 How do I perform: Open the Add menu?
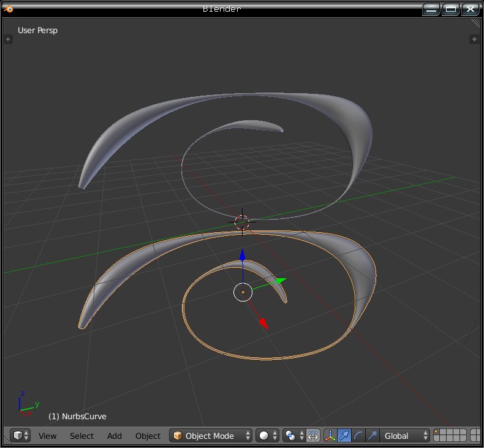[115, 436]
